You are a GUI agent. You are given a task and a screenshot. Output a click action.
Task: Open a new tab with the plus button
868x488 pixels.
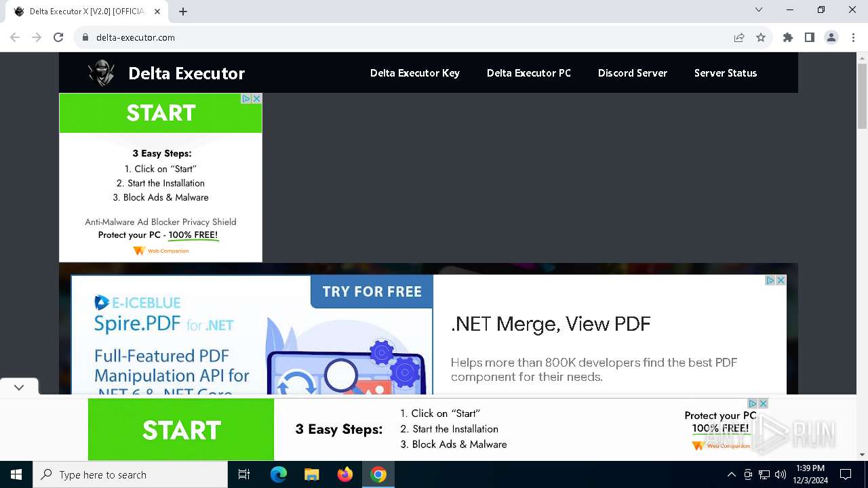183,12
